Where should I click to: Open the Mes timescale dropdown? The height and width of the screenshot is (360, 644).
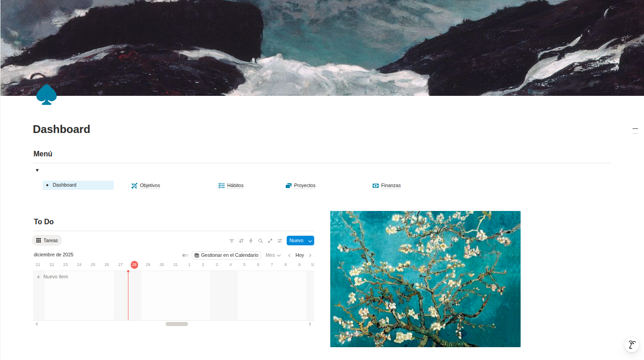tap(273, 255)
